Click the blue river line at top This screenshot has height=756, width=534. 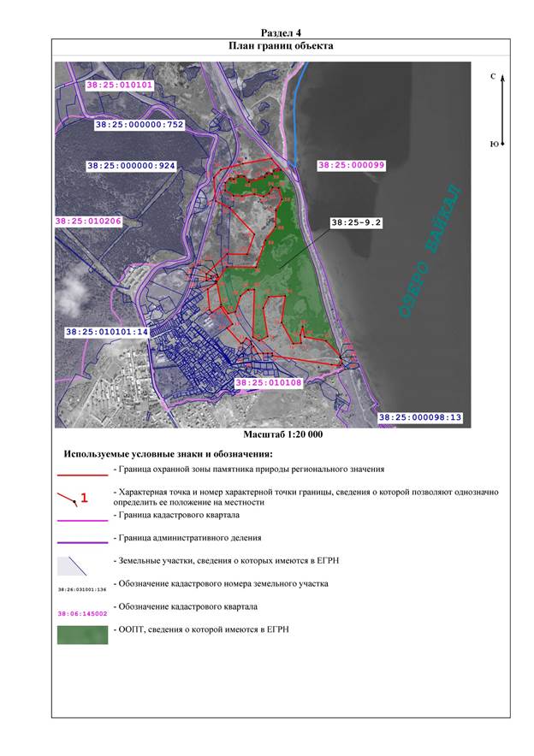coord(295,113)
